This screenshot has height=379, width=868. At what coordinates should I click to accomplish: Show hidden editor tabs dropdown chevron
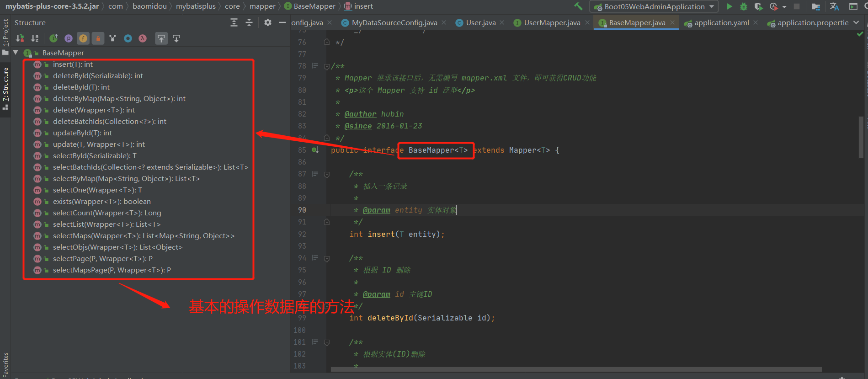(856, 22)
